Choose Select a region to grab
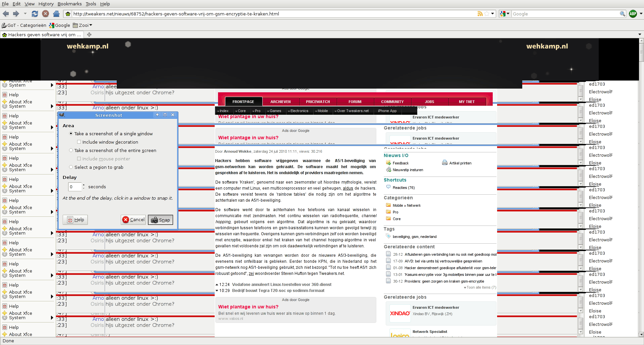The width and height of the screenshot is (644, 345). [x=71, y=167]
